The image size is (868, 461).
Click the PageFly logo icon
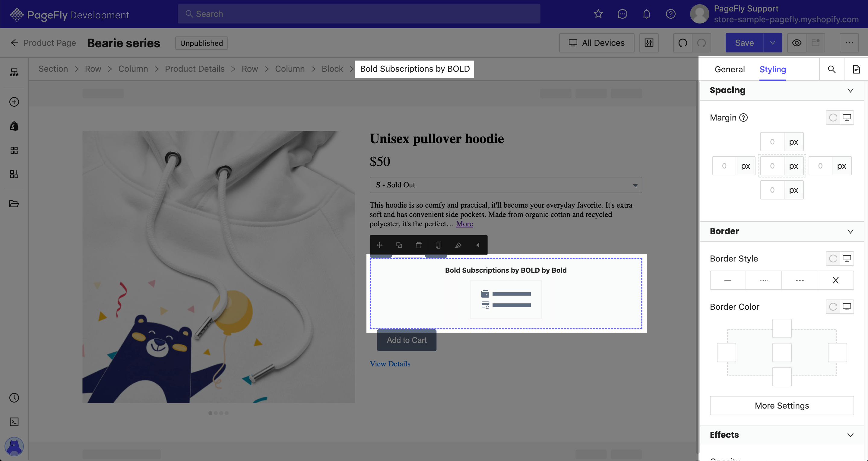(16, 14)
